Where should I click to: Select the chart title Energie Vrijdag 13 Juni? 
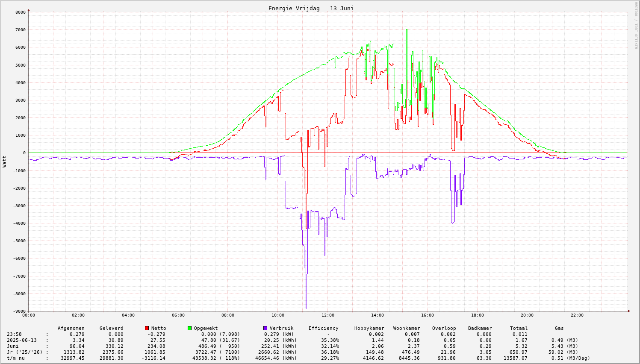311,9
